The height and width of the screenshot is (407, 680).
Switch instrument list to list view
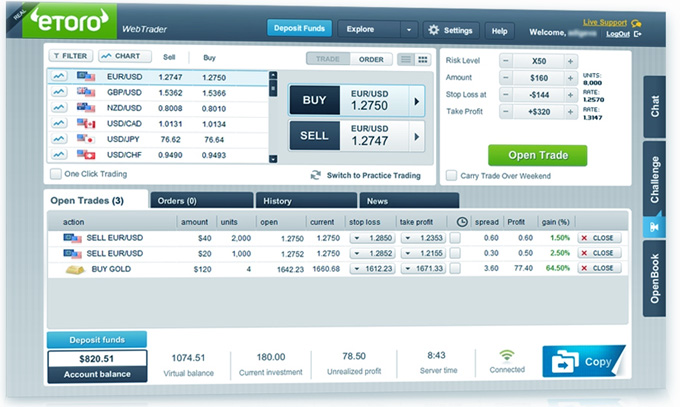[407, 59]
